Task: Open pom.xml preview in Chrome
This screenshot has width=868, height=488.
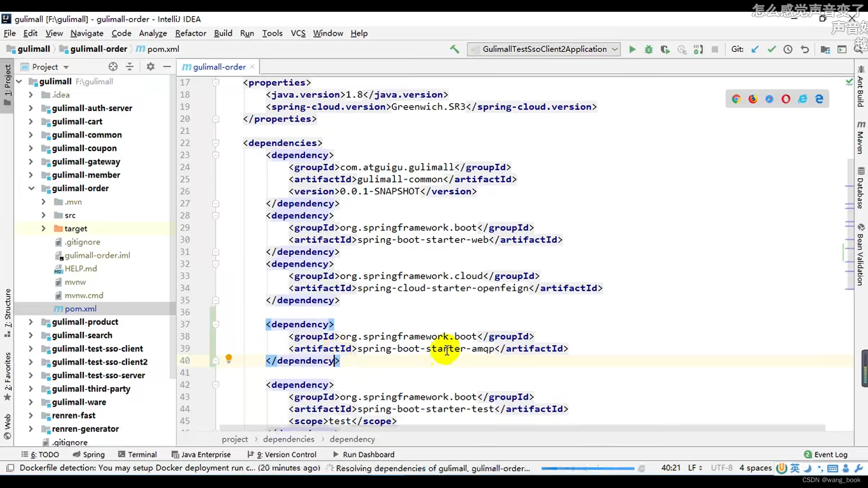Action: [736, 99]
